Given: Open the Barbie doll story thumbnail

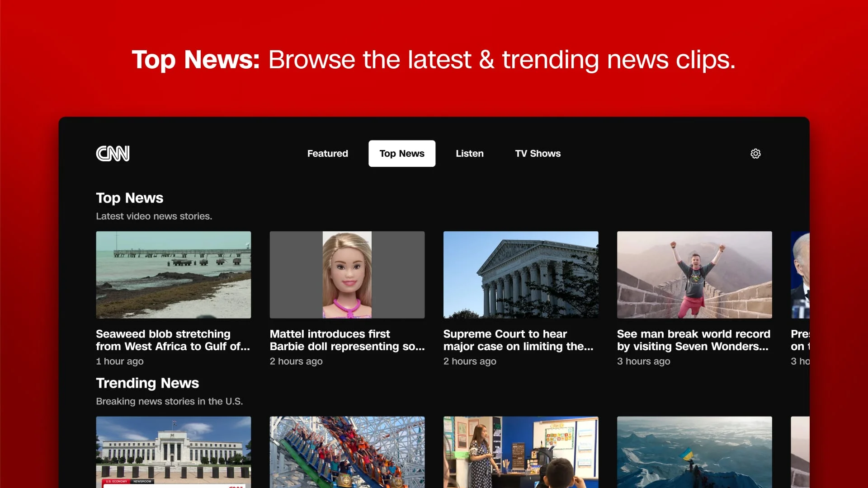Looking at the screenshot, I should pos(347,275).
